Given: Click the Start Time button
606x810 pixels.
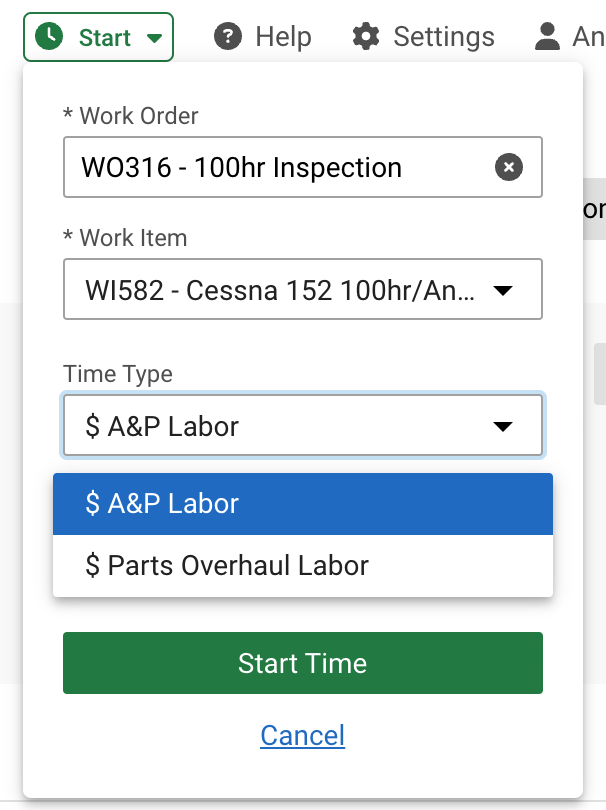Looking at the screenshot, I should click(x=303, y=663).
